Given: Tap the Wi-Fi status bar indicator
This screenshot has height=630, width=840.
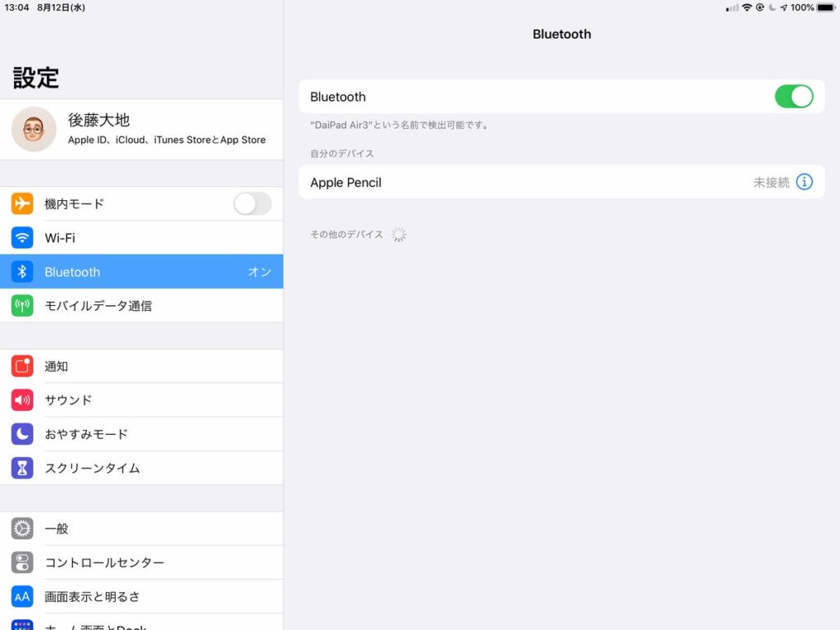Looking at the screenshot, I should (x=746, y=7).
